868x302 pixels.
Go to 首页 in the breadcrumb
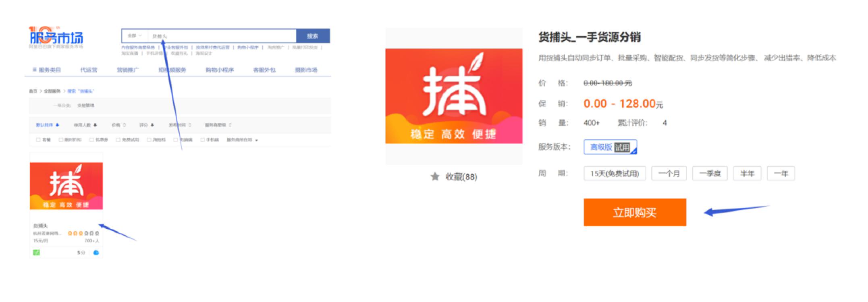(x=33, y=91)
